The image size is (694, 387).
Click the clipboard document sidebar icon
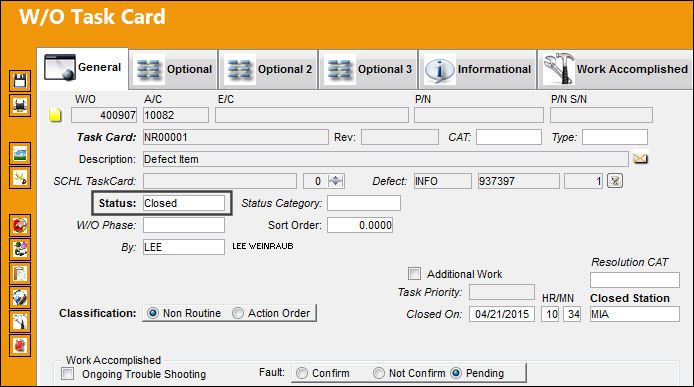20,274
